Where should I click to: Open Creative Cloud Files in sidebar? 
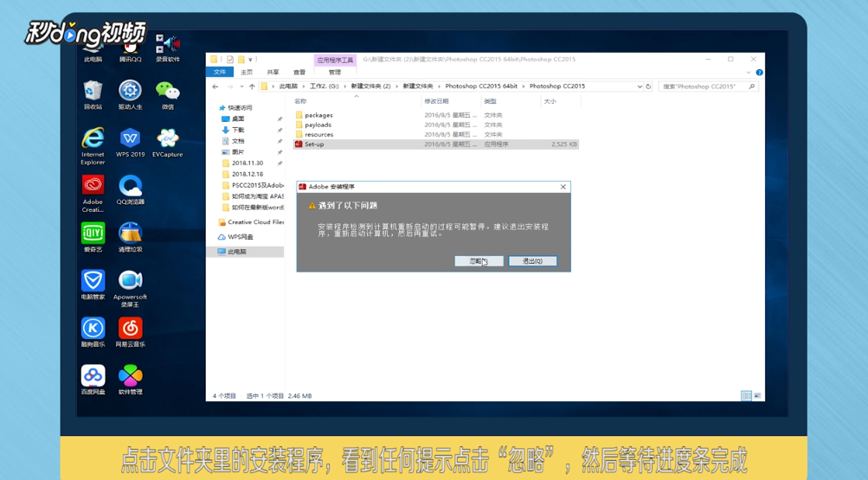click(255, 222)
